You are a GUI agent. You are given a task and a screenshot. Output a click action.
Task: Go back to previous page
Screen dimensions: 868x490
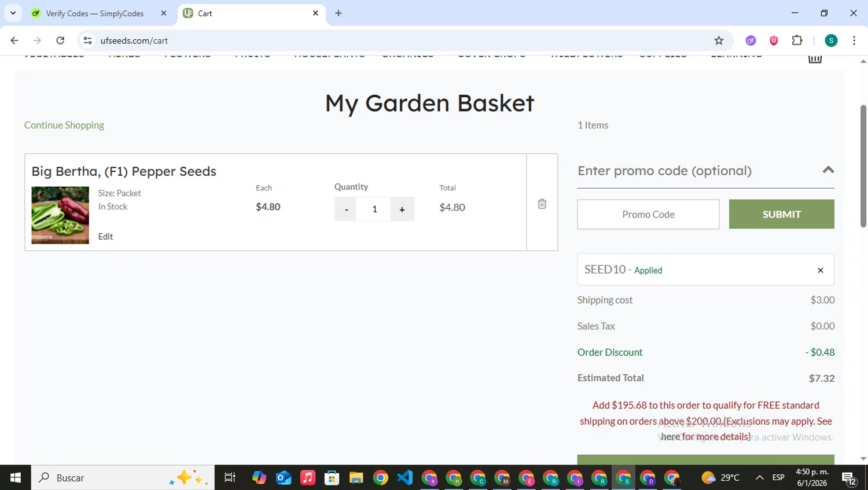(x=14, y=40)
